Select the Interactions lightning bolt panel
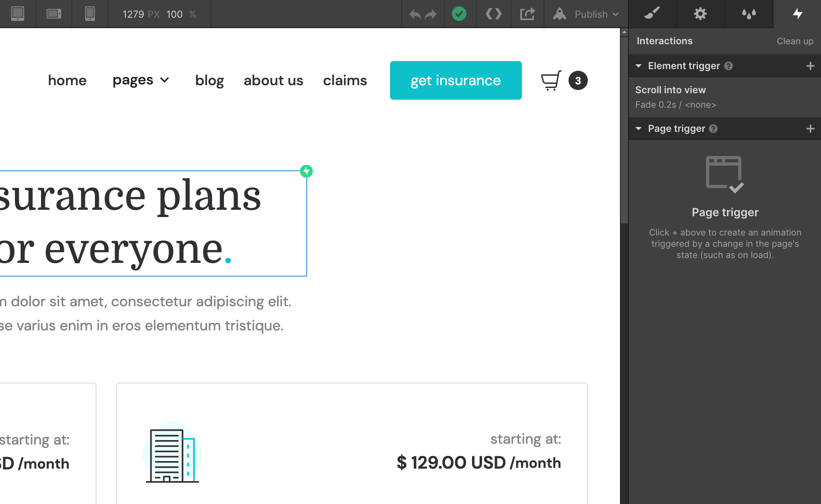 coord(798,14)
